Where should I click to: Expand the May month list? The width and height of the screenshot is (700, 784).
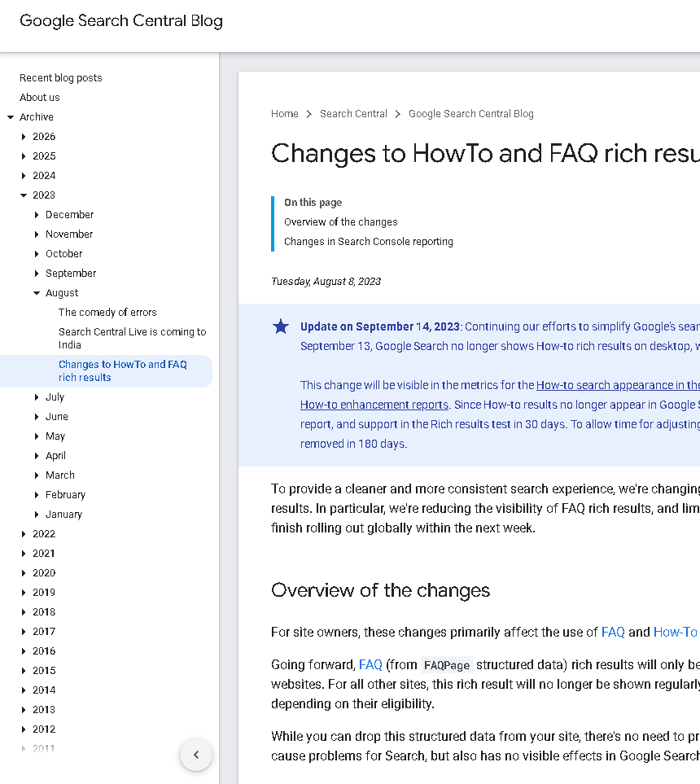[x=37, y=436]
